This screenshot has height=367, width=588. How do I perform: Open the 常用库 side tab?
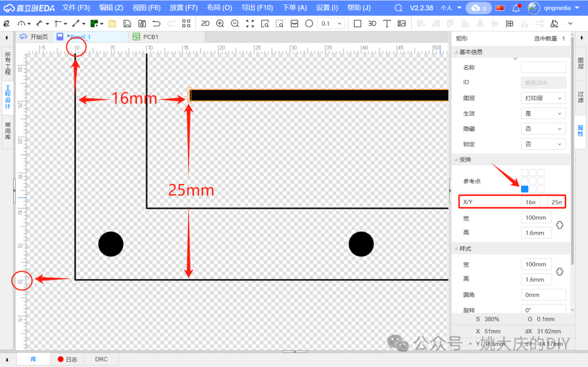[8, 131]
